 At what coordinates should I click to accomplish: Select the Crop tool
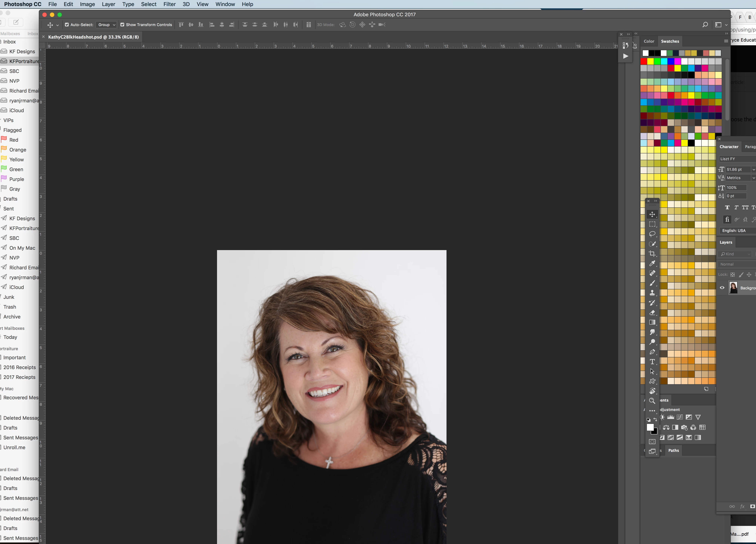pos(652,253)
